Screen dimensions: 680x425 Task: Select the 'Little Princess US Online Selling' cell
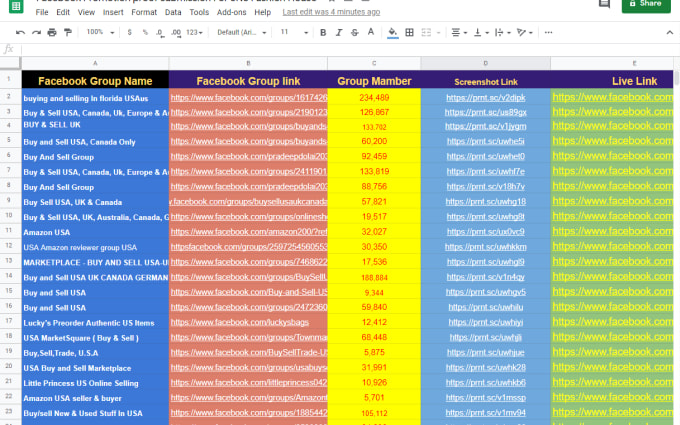[95, 383]
